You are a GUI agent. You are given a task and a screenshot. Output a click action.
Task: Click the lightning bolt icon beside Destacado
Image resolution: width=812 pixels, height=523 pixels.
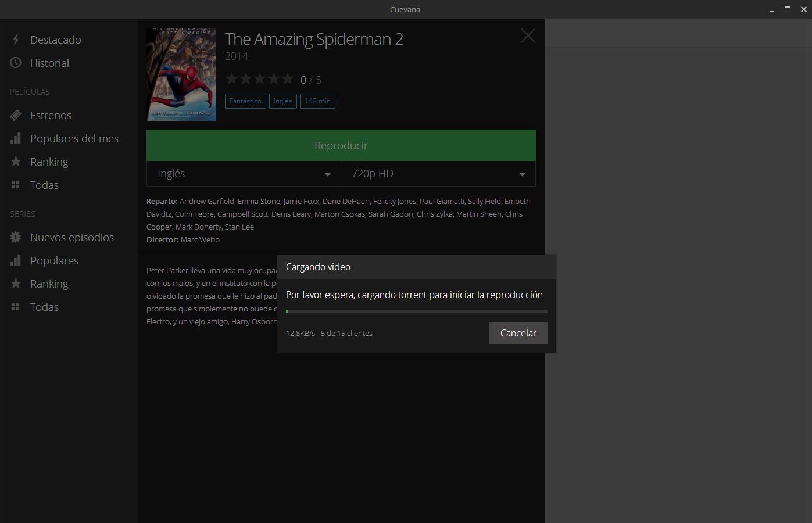tap(16, 40)
